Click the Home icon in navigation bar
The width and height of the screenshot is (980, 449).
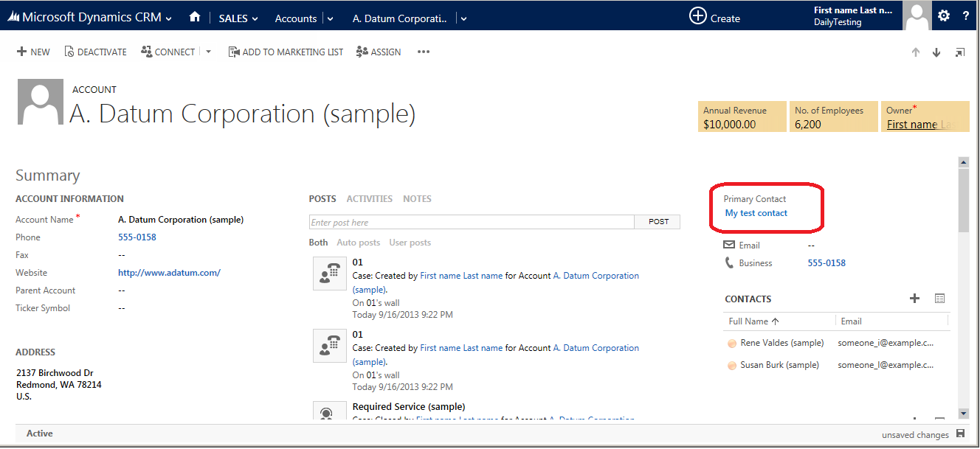pyautogui.click(x=195, y=17)
